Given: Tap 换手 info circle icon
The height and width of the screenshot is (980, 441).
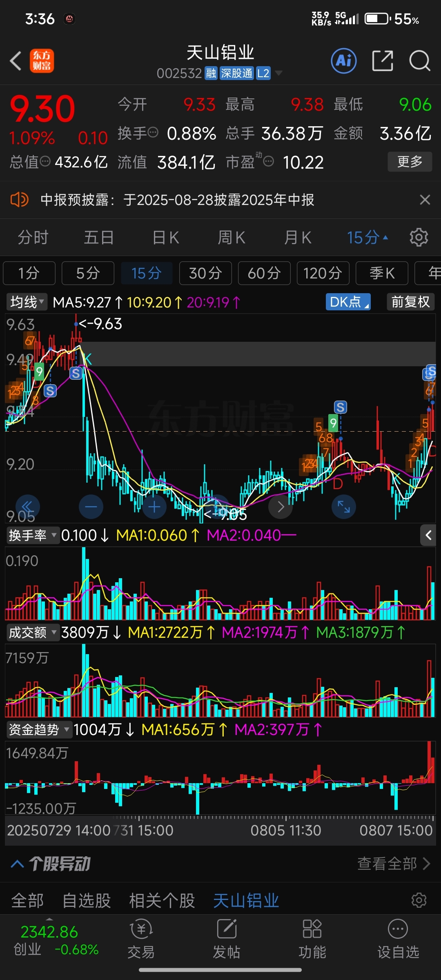Looking at the screenshot, I should pyautogui.click(x=153, y=132).
